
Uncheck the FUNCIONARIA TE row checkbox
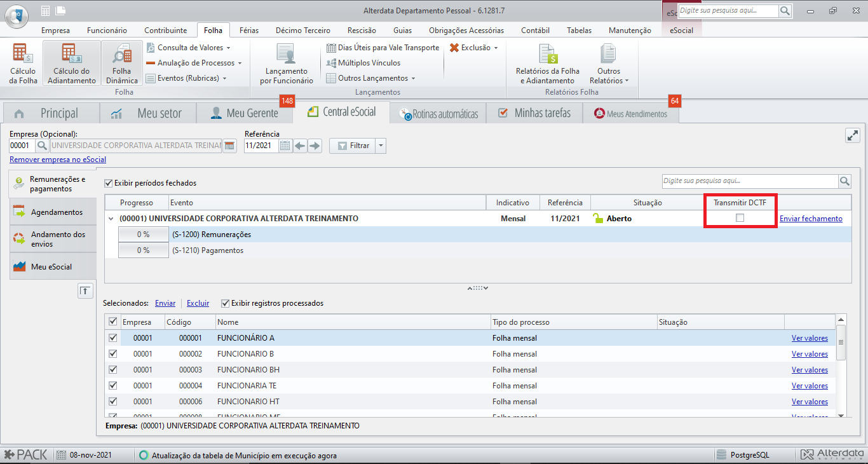tap(113, 385)
